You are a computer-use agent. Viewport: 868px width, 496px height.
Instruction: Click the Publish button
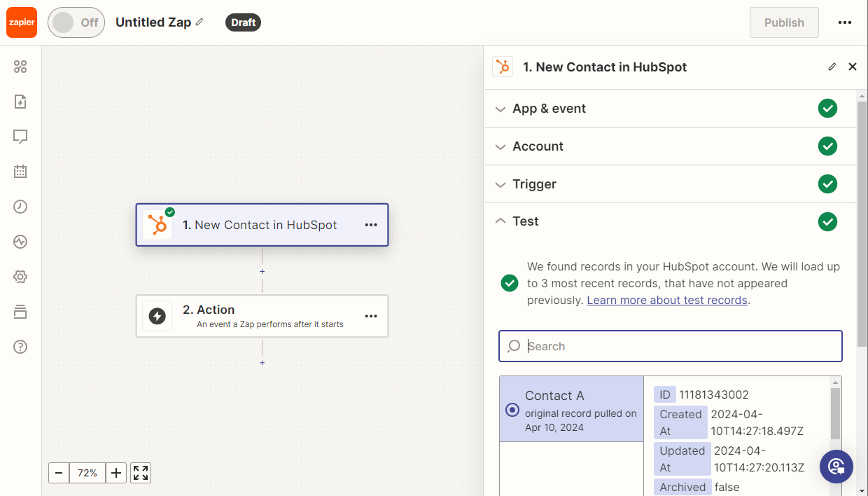pyautogui.click(x=784, y=22)
